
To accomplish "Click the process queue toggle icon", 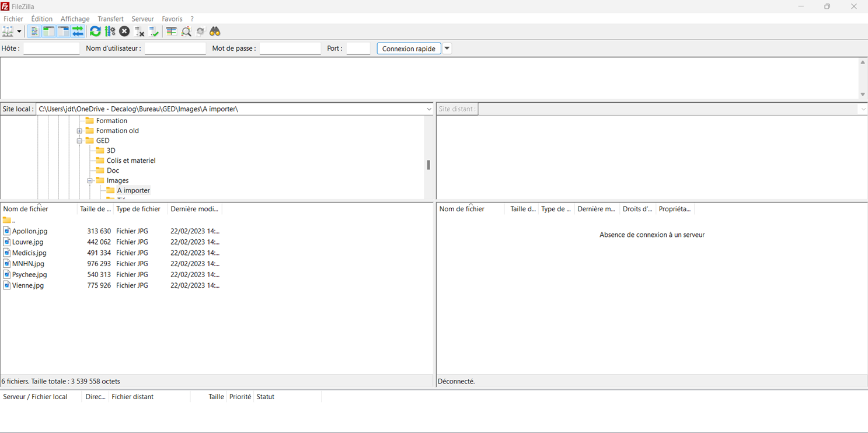I will tap(110, 32).
